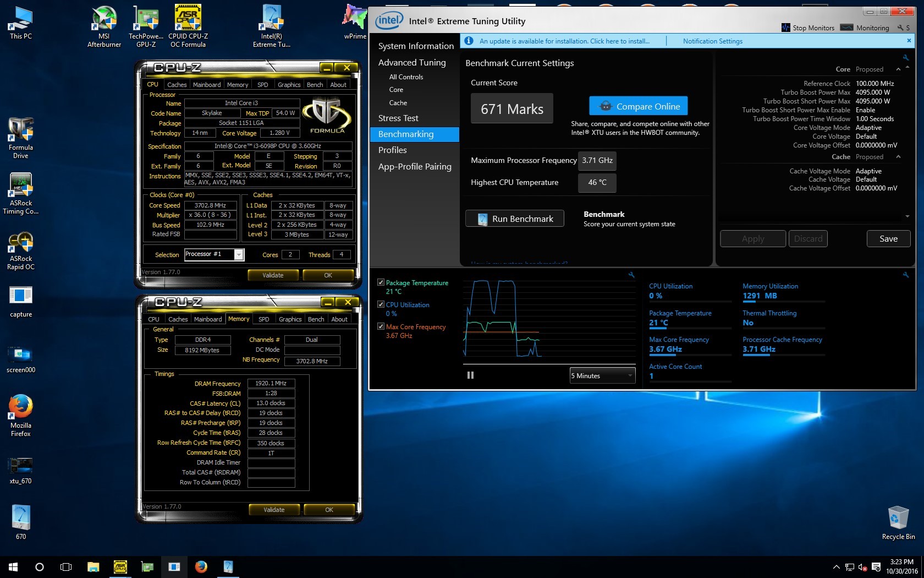This screenshot has height=578, width=924.
Task: Launch MSI Afterburner desktop shortcut
Action: click(x=104, y=26)
